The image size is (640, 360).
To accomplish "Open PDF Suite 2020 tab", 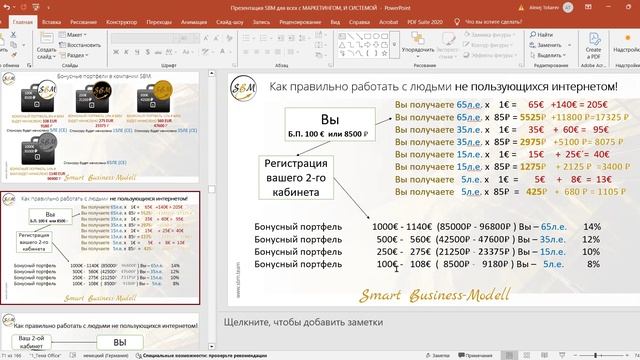I will (x=424, y=22).
